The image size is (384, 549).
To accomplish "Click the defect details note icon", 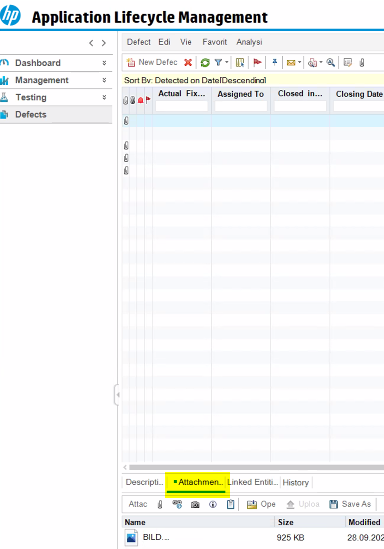I will [348, 62].
